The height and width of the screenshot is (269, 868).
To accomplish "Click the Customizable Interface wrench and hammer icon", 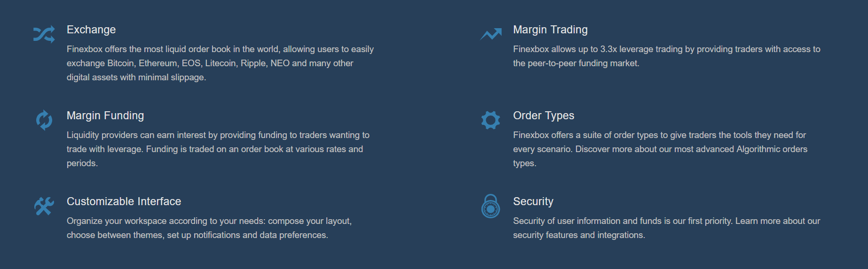I will [44, 206].
